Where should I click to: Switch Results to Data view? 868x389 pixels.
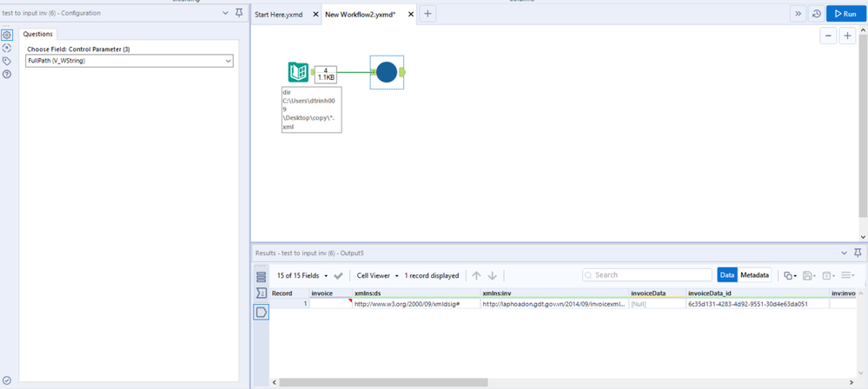pyautogui.click(x=727, y=275)
